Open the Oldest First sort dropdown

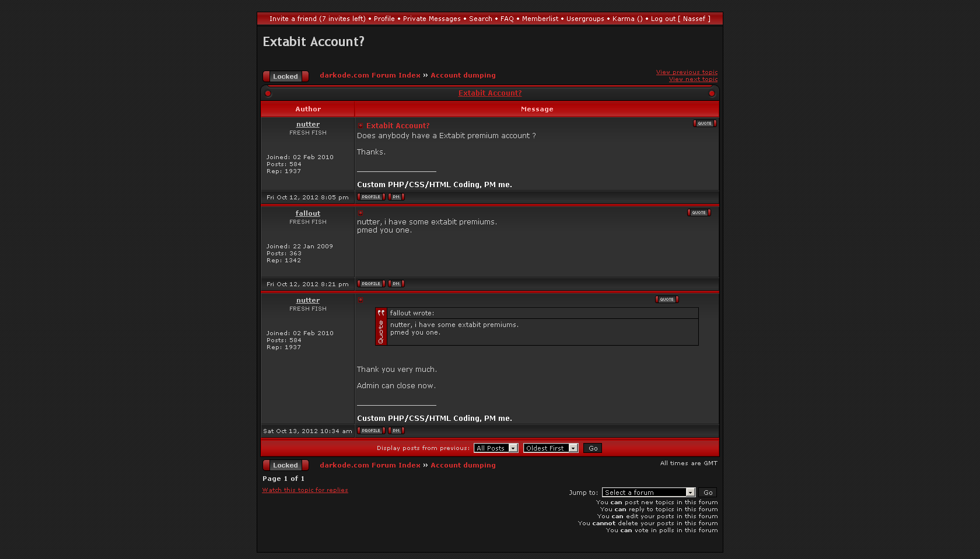pos(550,448)
